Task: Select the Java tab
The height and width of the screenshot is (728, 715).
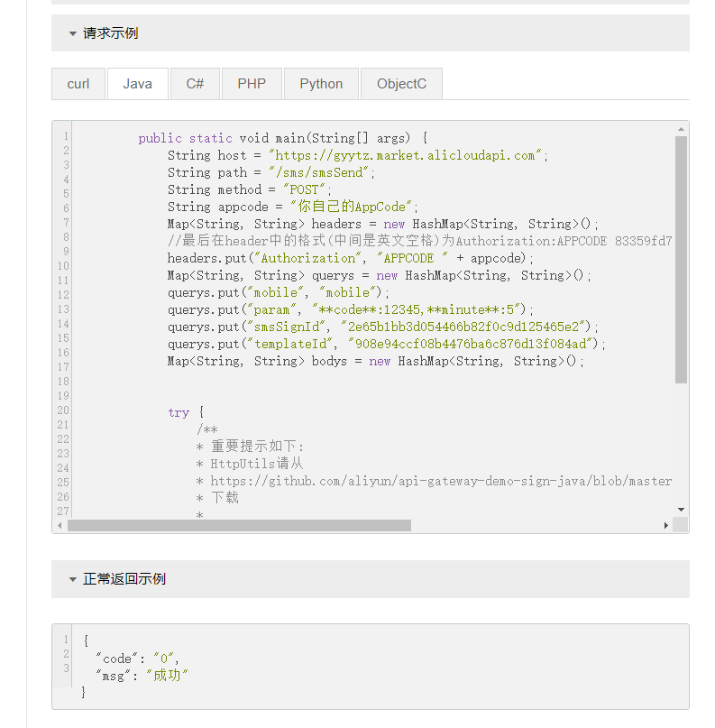Action: [x=137, y=84]
